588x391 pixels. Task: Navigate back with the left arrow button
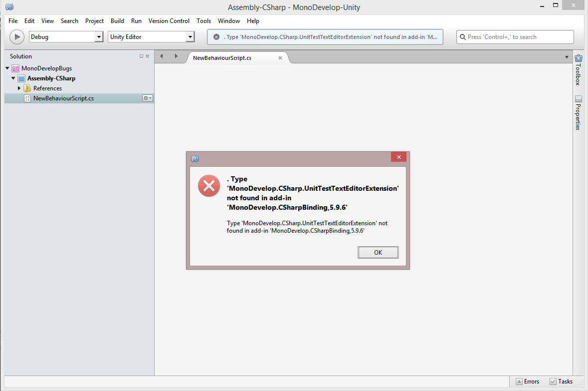pyautogui.click(x=162, y=56)
